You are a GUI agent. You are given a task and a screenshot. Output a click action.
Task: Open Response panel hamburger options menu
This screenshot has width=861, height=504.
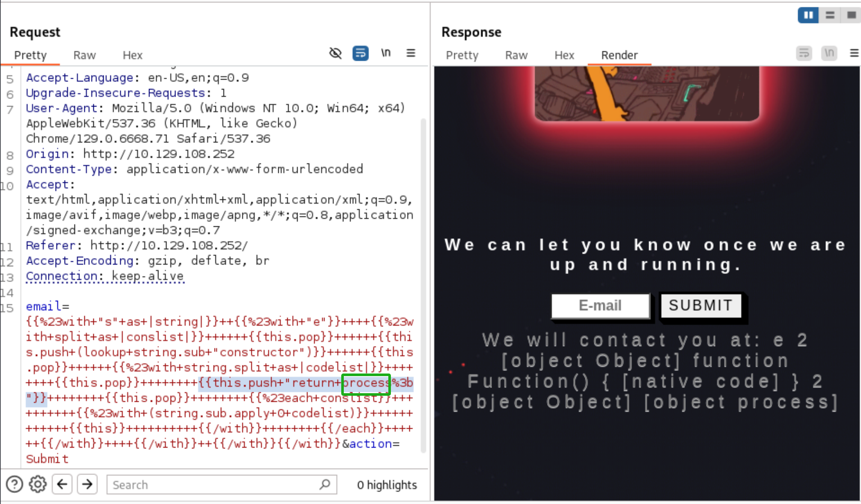[x=854, y=53]
